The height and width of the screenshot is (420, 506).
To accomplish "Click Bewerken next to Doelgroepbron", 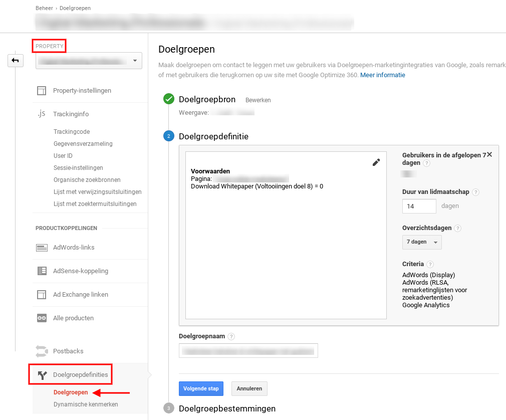I will point(258,100).
